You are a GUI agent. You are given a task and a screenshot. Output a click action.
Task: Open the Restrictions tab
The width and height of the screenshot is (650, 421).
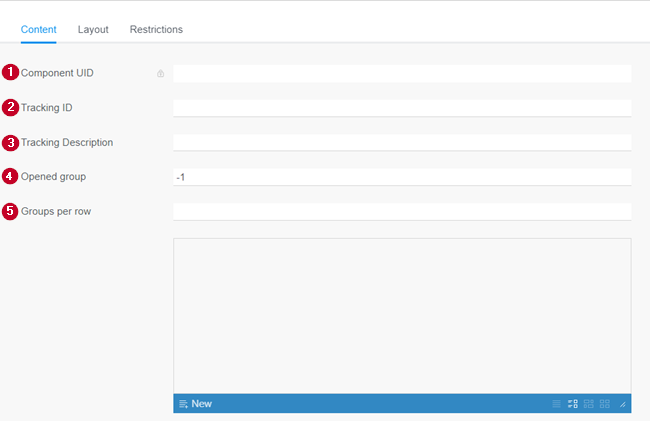point(156,29)
